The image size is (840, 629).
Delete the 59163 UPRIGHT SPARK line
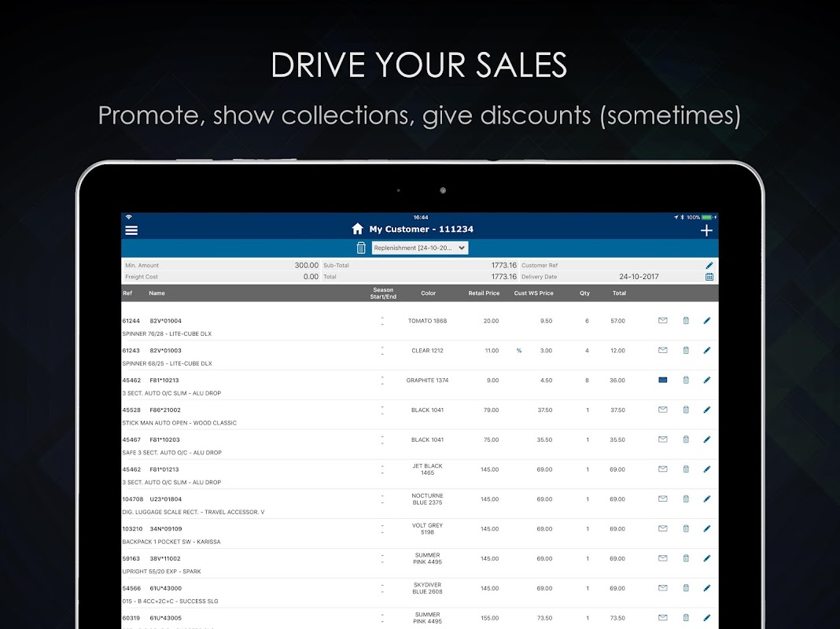coord(686,557)
